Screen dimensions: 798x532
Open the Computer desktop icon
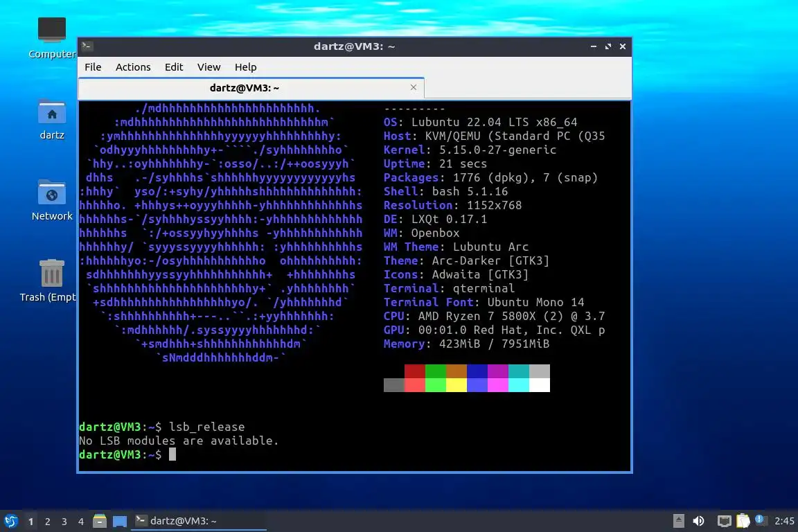click(x=52, y=38)
